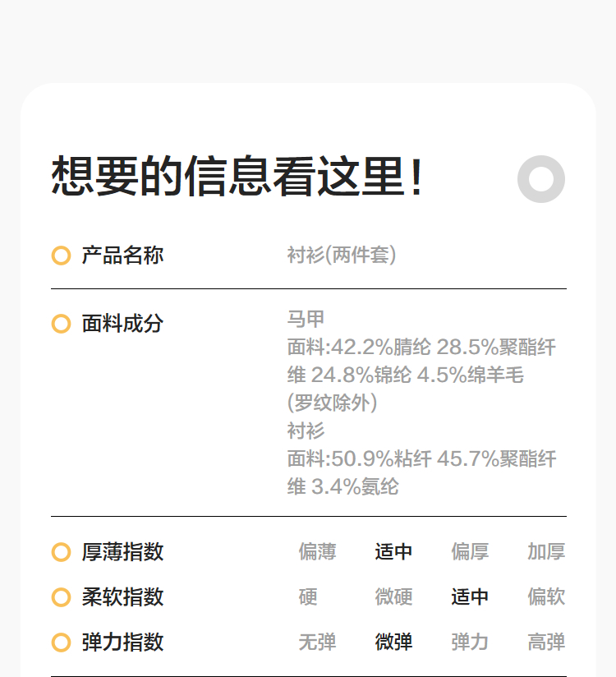Image resolution: width=616 pixels, height=677 pixels.
Task: Click the circle bullet beside 弹力指数
Action: (x=61, y=642)
